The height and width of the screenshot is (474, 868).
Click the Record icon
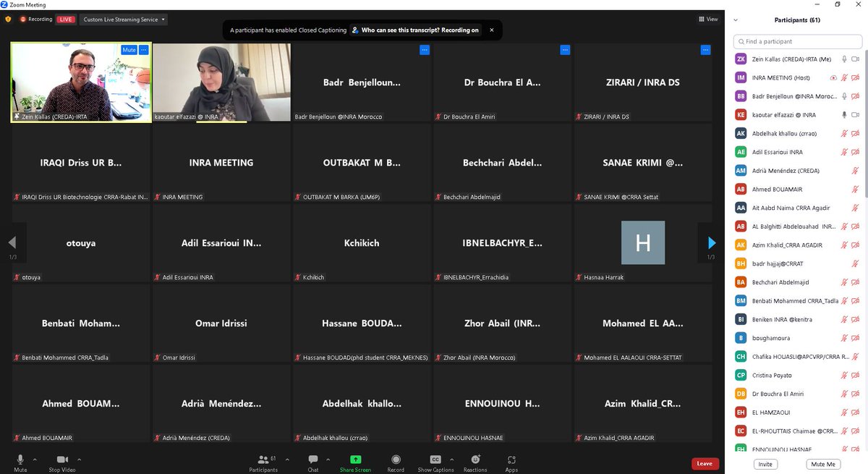[396, 460]
